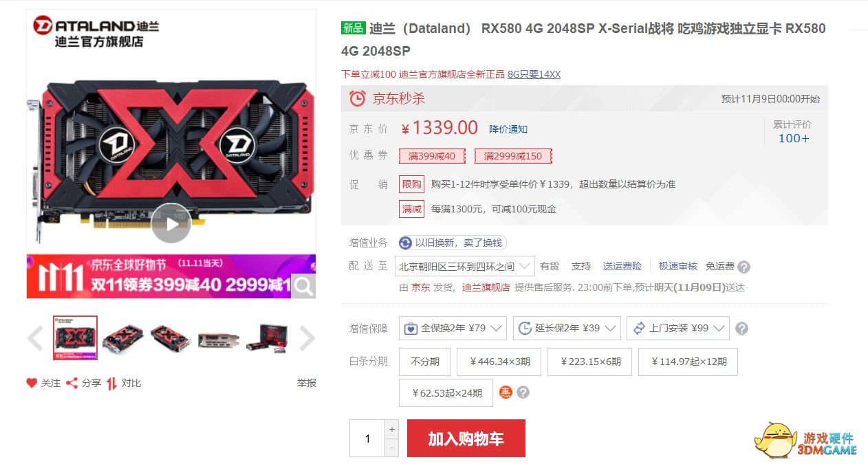Click the magnifier zoom icon on product image
868x464 pixels.
click(x=303, y=286)
